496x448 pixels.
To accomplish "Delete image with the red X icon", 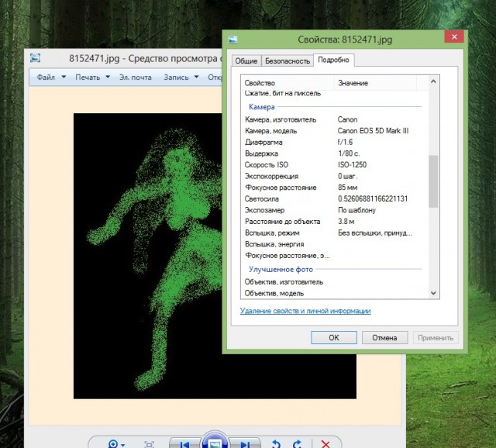I will coord(325,444).
